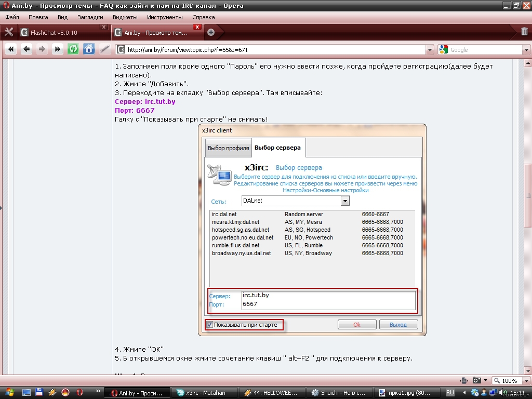
Task: Open the Windows Start button
Action: click(x=8, y=393)
